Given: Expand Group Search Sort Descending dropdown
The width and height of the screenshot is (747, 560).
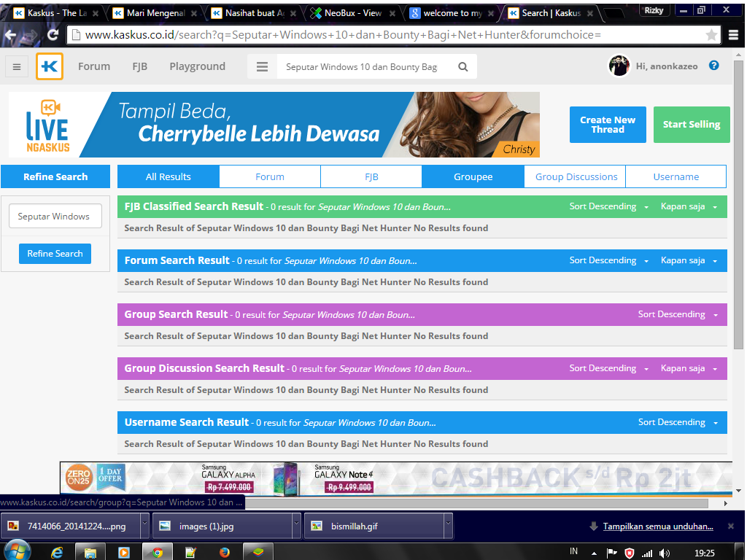Looking at the screenshot, I should click(x=678, y=314).
